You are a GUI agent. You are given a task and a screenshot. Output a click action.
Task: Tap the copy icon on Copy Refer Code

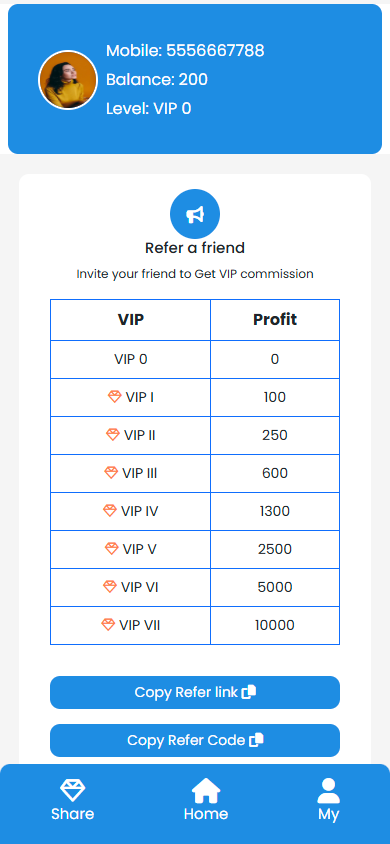[256, 740]
